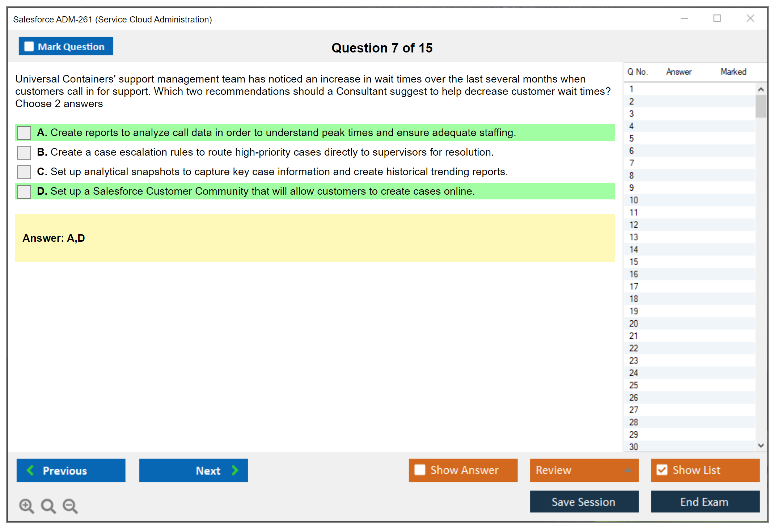Tick the checkbox for option B
The width and height of the screenshot is (778, 532).
coord(24,152)
